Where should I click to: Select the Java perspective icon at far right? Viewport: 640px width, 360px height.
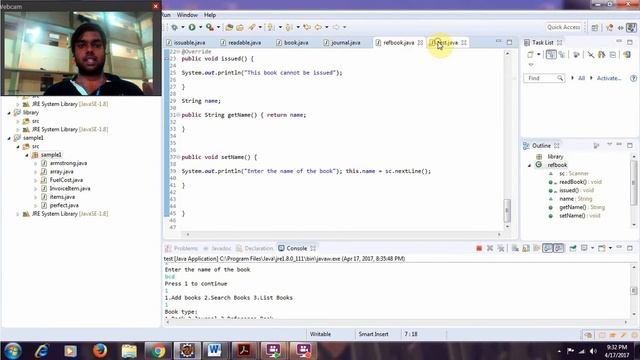click(631, 27)
